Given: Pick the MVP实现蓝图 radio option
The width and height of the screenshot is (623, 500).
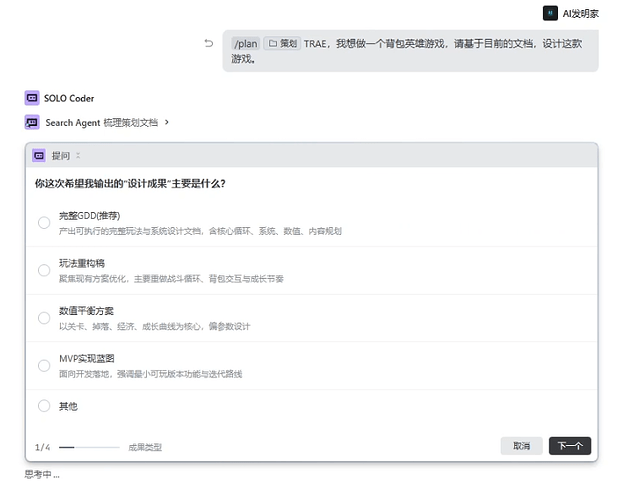Looking at the screenshot, I should pyautogui.click(x=44, y=365).
